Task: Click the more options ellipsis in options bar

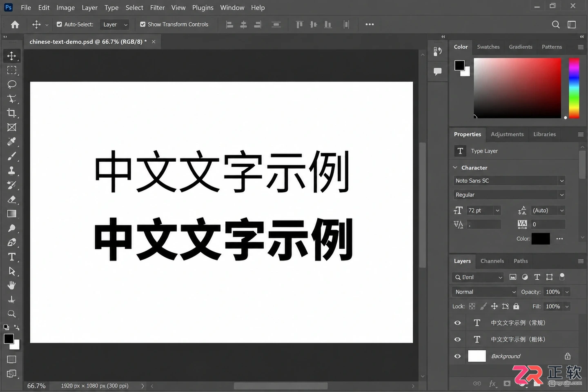Action: [x=370, y=24]
